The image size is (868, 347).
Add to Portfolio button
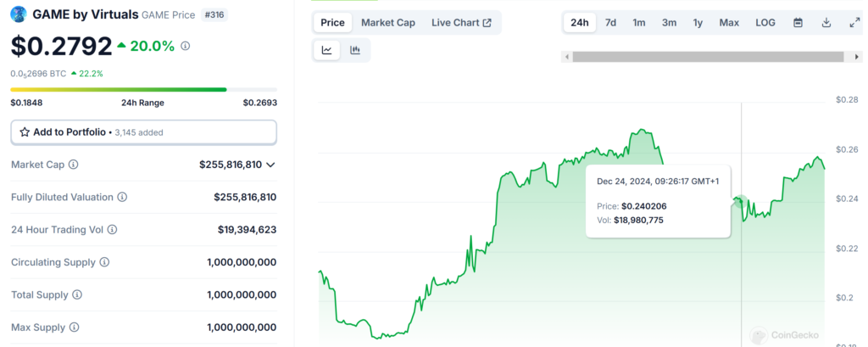[143, 132]
